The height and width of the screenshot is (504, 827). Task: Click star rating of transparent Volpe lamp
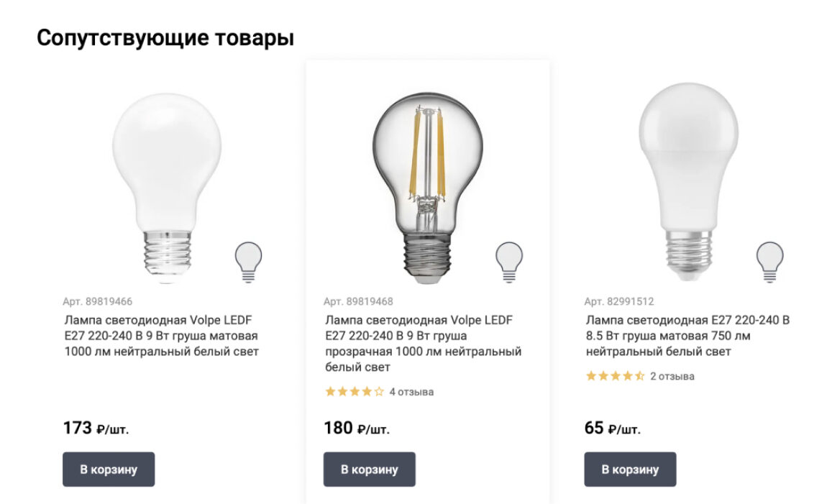click(355, 392)
